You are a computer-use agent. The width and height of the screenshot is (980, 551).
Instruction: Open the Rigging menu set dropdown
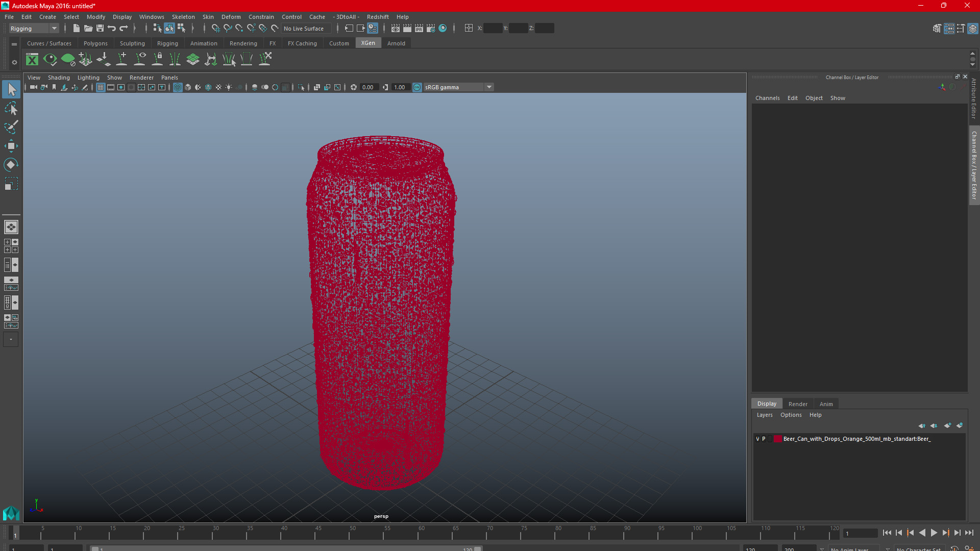pos(34,29)
